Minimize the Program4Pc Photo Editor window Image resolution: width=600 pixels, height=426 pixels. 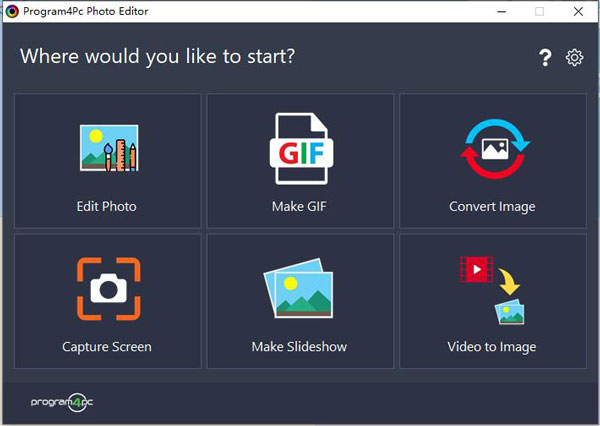(x=502, y=11)
